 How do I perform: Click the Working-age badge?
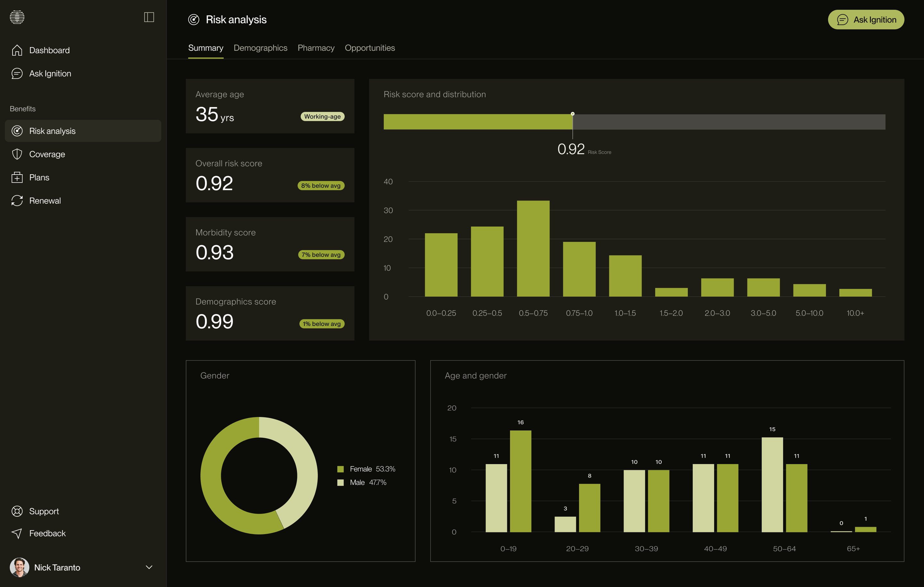(x=322, y=116)
